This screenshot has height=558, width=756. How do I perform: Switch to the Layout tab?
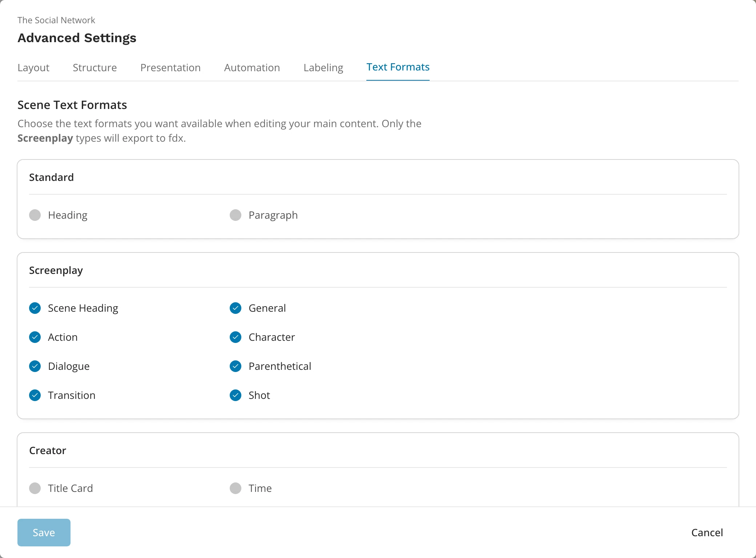pyautogui.click(x=33, y=68)
